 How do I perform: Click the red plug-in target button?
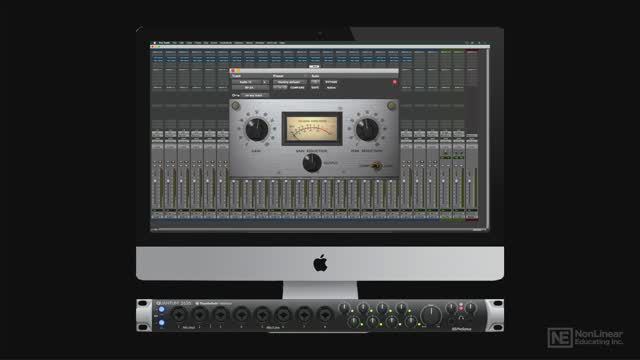pyautogui.click(x=394, y=82)
